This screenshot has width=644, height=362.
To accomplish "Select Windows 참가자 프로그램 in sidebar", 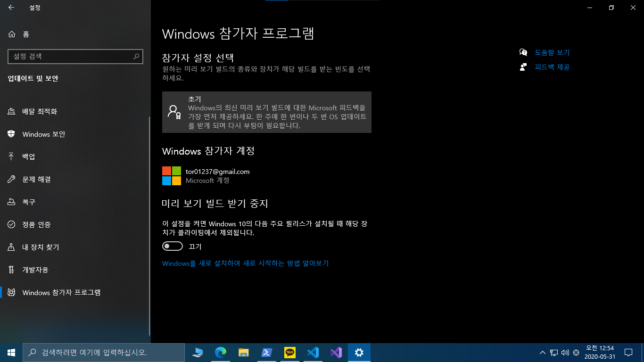I will click(75, 292).
